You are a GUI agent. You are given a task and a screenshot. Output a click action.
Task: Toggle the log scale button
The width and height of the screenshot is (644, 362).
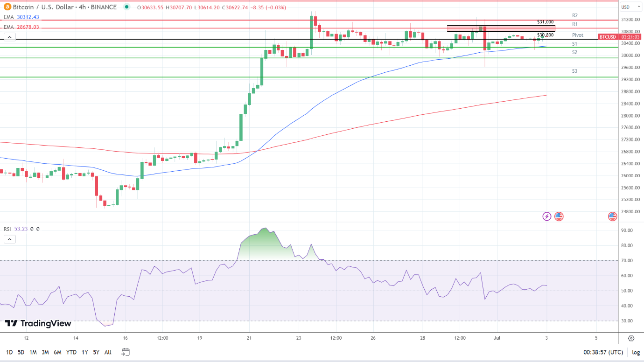pos(636,352)
